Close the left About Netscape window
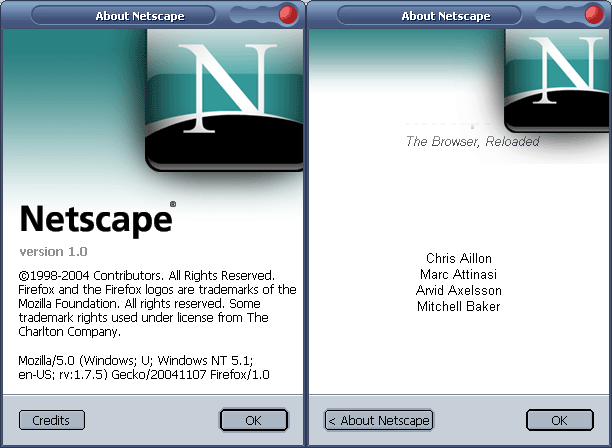The height and width of the screenshot is (448, 612). (288, 15)
